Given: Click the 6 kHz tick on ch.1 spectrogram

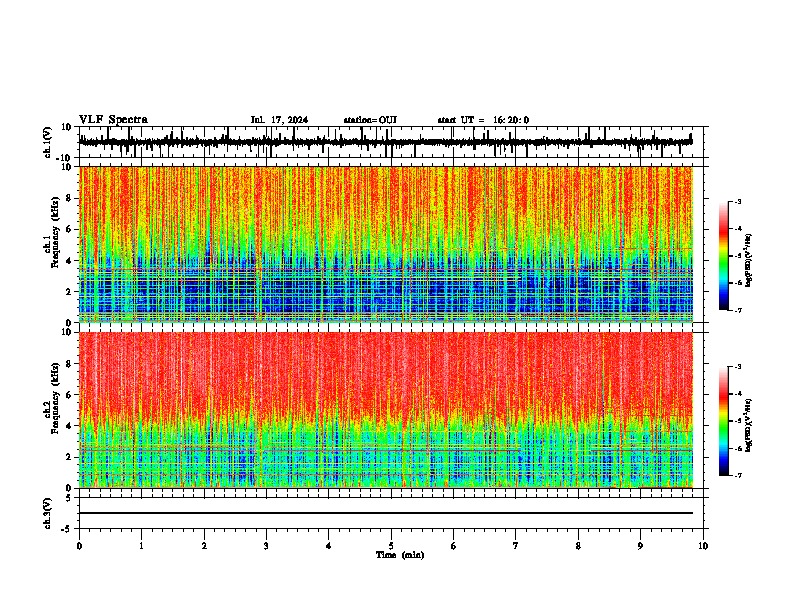Looking at the screenshot, I should tap(70, 230).
